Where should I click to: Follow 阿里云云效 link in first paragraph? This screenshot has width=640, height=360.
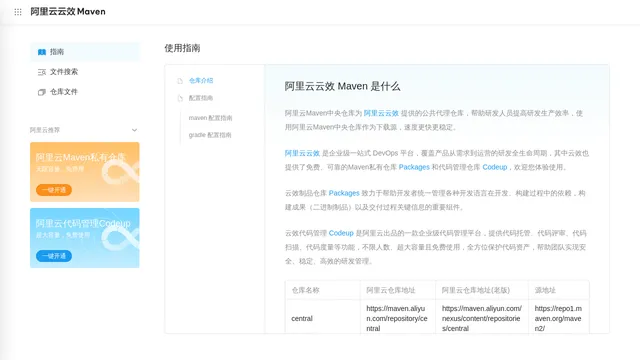381,113
